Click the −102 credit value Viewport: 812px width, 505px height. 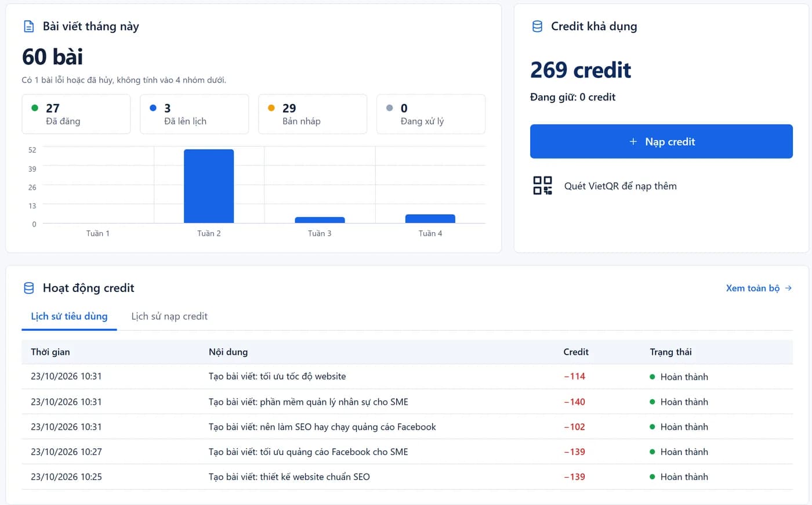(x=574, y=427)
